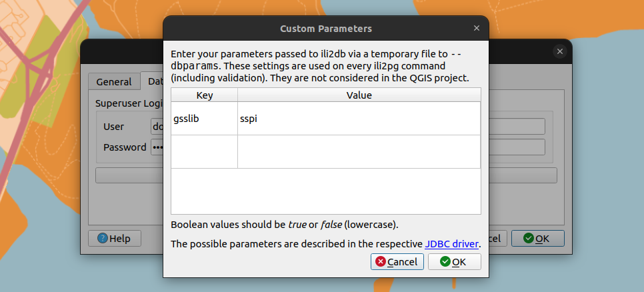Click the empty value cell below sspi
This screenshot has height=292, width=644.
coord(359,152)
